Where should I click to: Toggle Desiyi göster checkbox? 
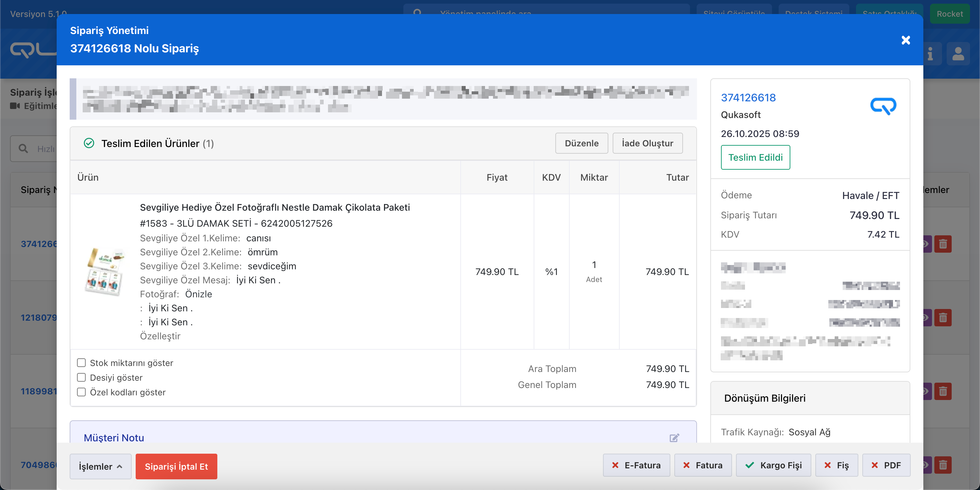click(x=81, y=377)
